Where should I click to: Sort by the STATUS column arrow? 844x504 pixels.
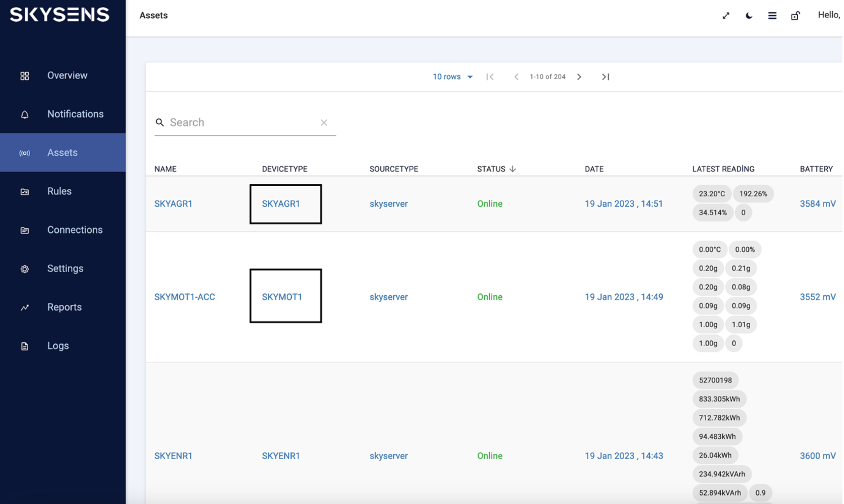point(513,169)
